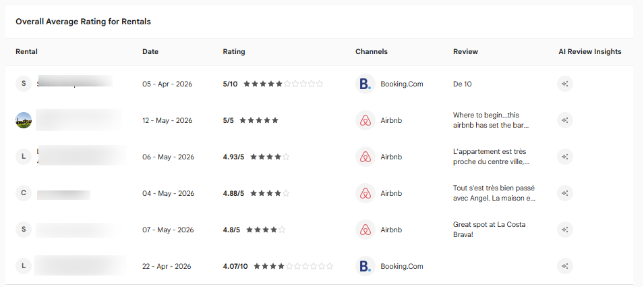The image size is (644, 287).
Task: Click the Channels column header
Action: click(x=372, y=52)
